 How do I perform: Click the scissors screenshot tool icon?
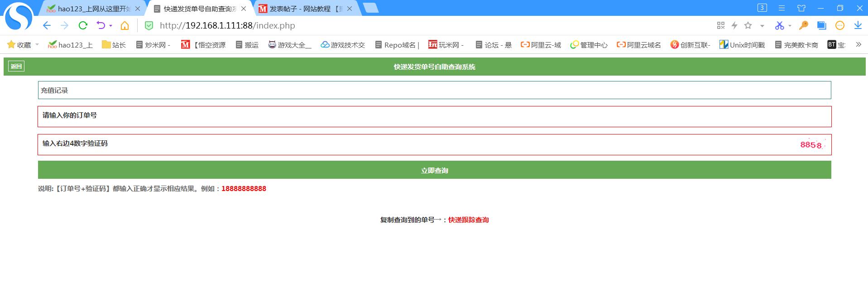coord(779,25)
